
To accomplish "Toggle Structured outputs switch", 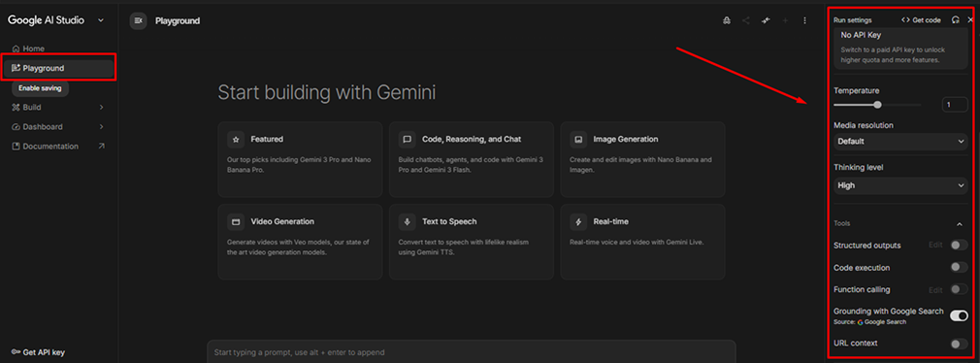I will point(959,245).
